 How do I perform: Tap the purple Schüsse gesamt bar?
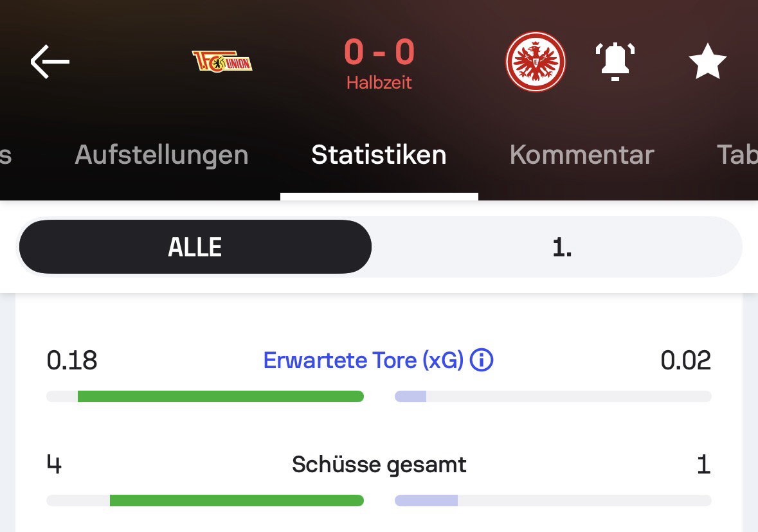click(426, 501)
